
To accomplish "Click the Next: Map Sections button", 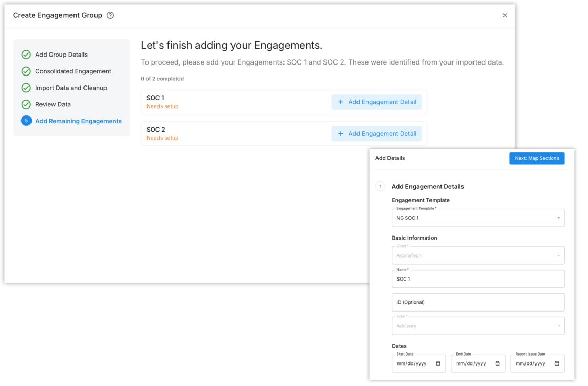I will pyautogui.click(x=537, y=158).
